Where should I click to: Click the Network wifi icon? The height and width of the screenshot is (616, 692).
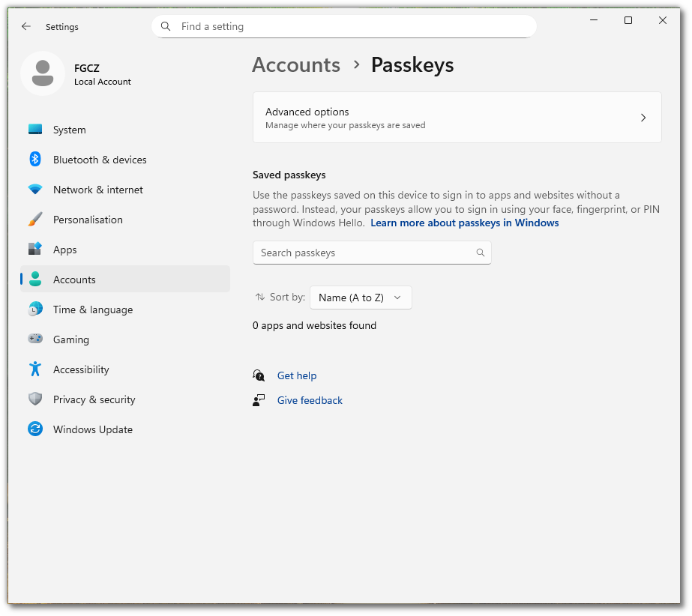pyautogui.click(x=35, y=190)
